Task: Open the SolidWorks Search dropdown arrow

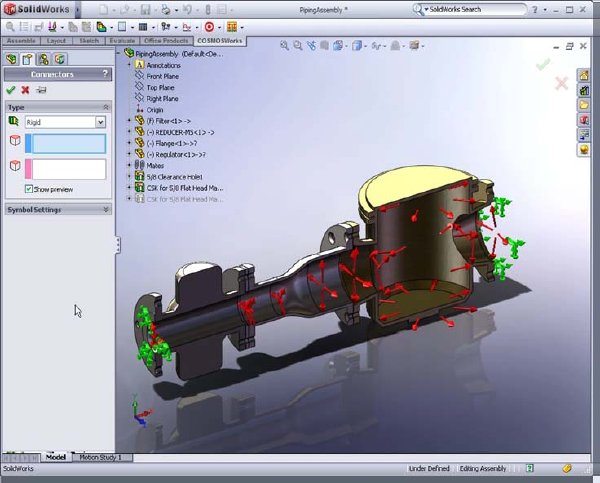Action: click(426, 9)
